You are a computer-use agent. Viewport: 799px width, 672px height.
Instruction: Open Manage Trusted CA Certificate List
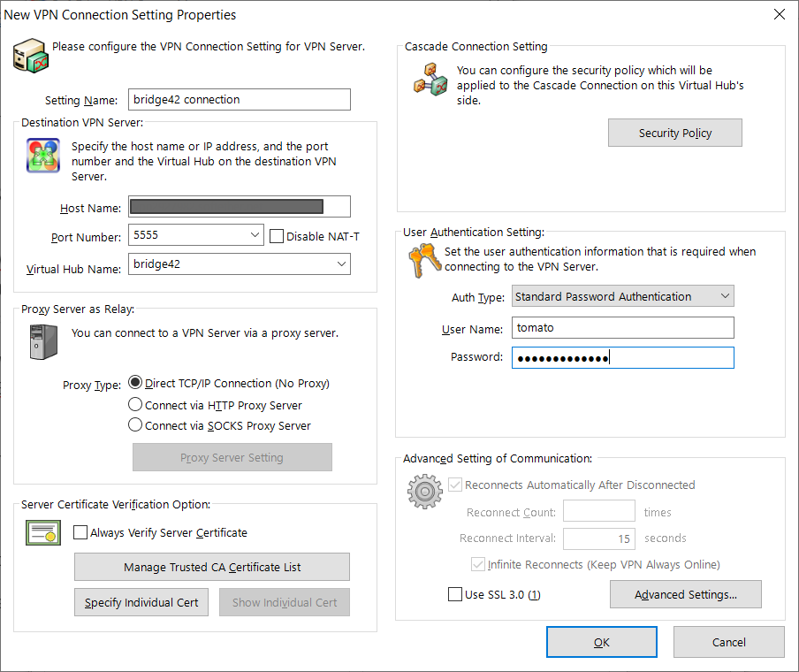212,567
